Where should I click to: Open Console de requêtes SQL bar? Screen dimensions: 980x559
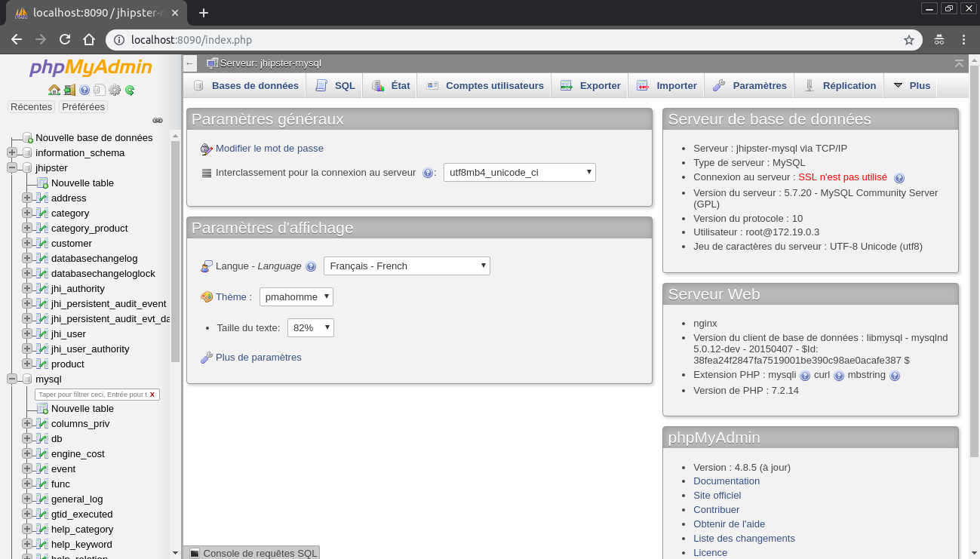click(252, 553)
